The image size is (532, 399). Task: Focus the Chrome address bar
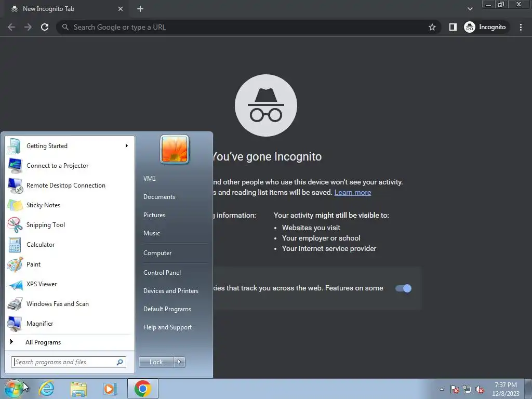coord(249,27)
